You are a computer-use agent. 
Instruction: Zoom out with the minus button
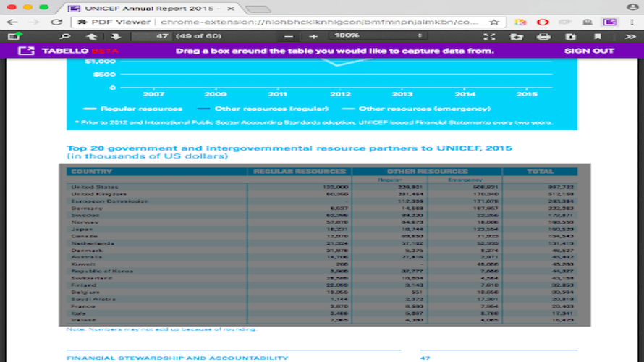(x=289, y=37)
